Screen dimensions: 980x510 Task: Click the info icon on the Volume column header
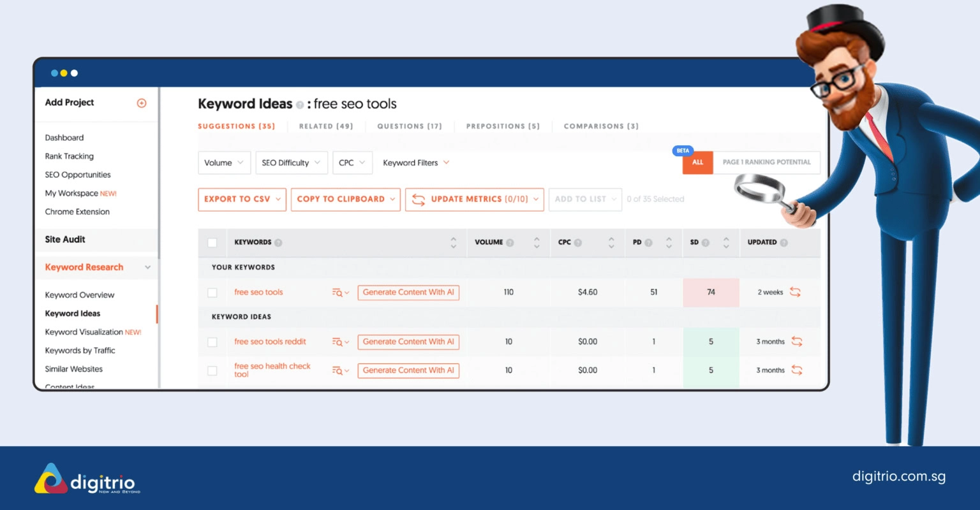[x=510, y=242]
